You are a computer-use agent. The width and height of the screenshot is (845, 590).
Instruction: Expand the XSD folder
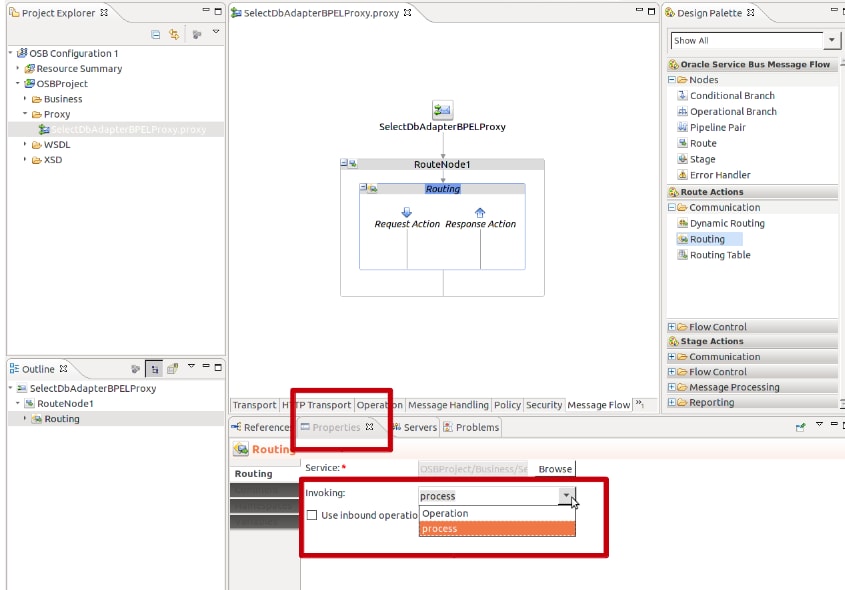(x=25, y=159)
